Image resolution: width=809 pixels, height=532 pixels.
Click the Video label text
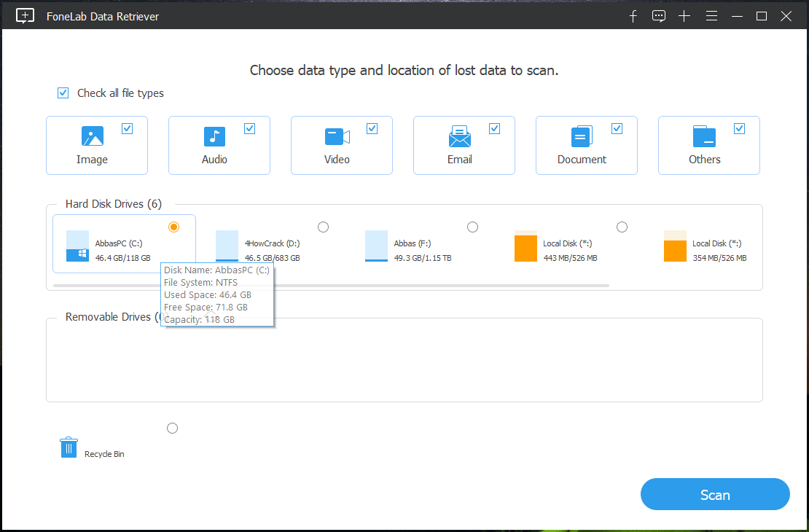[337, 160]
